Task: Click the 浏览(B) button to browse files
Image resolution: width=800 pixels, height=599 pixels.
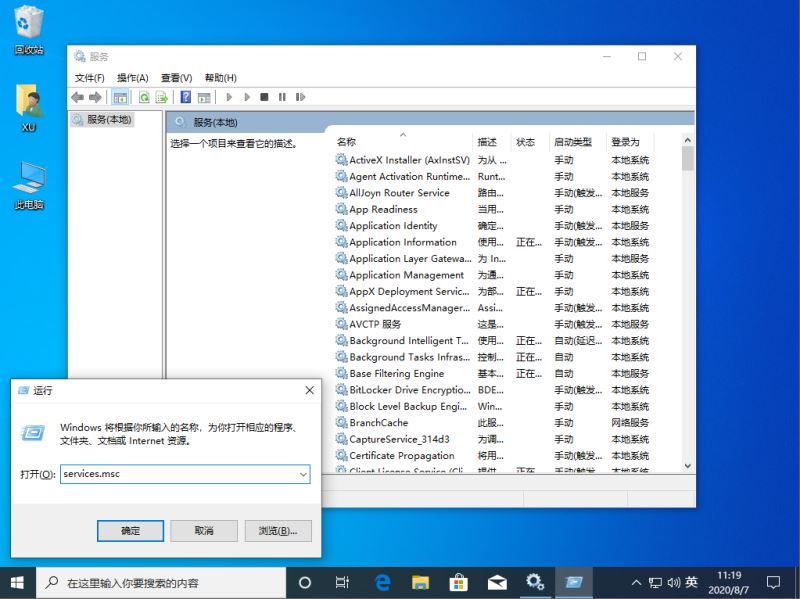Action: 277,533
